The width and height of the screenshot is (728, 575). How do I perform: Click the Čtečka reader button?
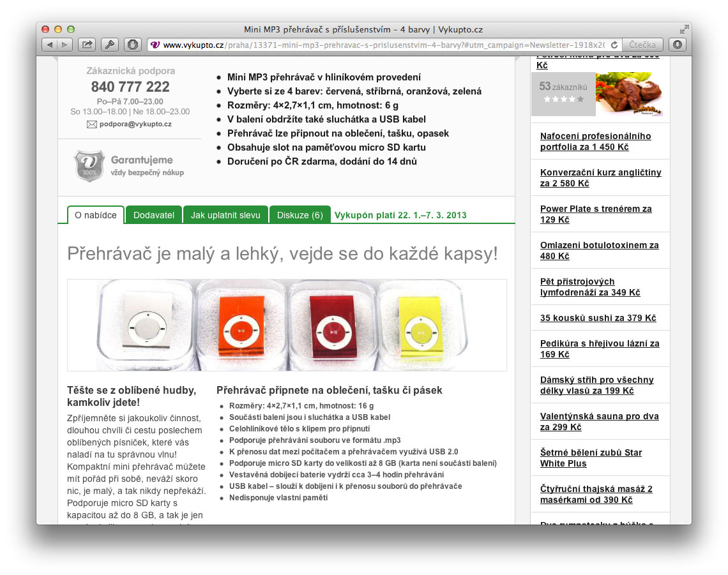pyautogui.click(x=642, y=45)
